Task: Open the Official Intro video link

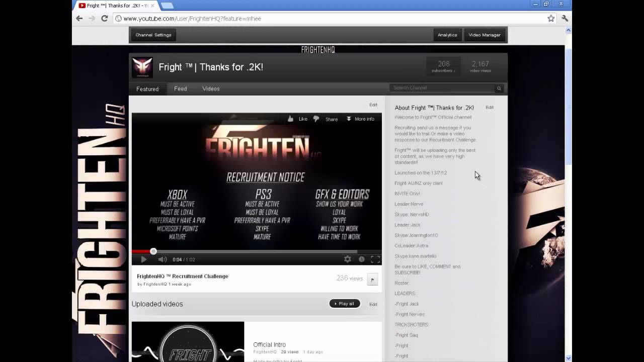Action: pos(269,344)
